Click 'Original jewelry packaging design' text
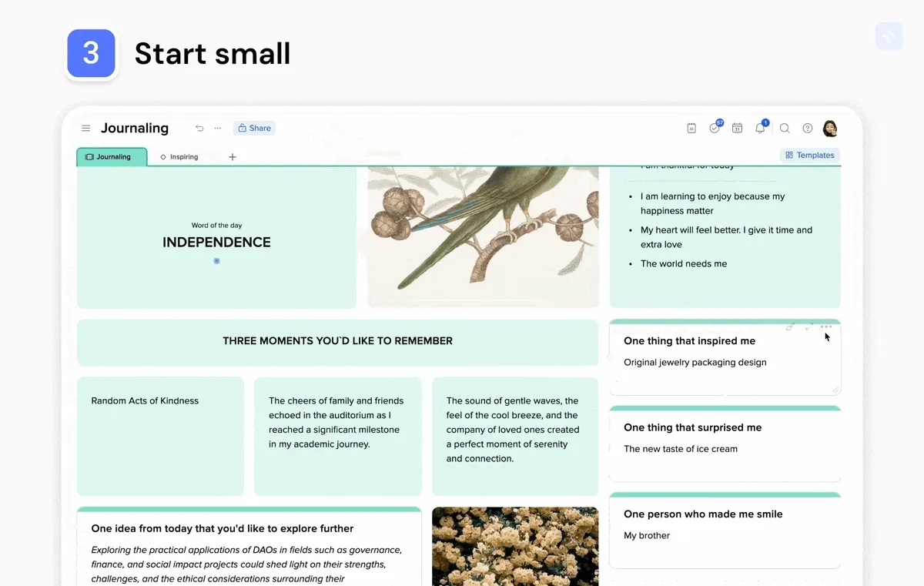Image resolution: width=924 pixels, height=586 pixels. [x=695, y=363]
